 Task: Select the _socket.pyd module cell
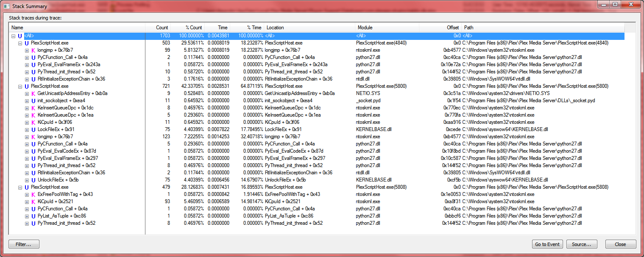[x=368, y=101]
